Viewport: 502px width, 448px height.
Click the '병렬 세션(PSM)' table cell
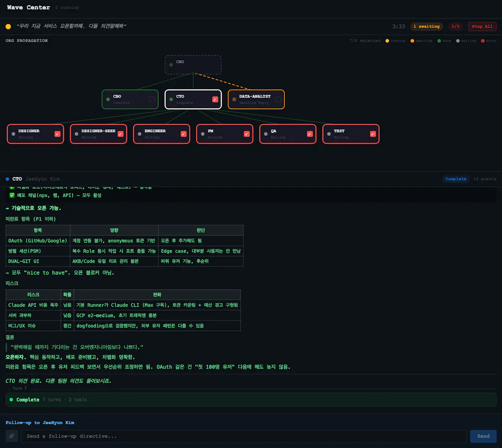pyautogui.click(x=38, y=251)
